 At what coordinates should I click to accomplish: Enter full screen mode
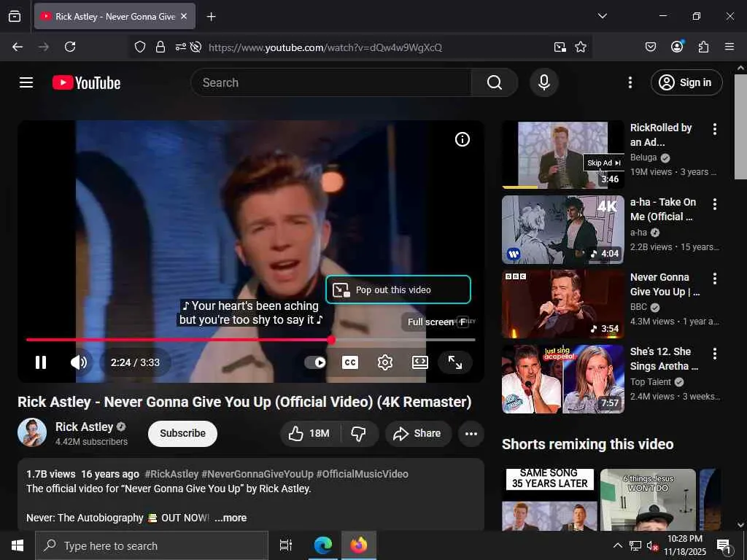455,362
